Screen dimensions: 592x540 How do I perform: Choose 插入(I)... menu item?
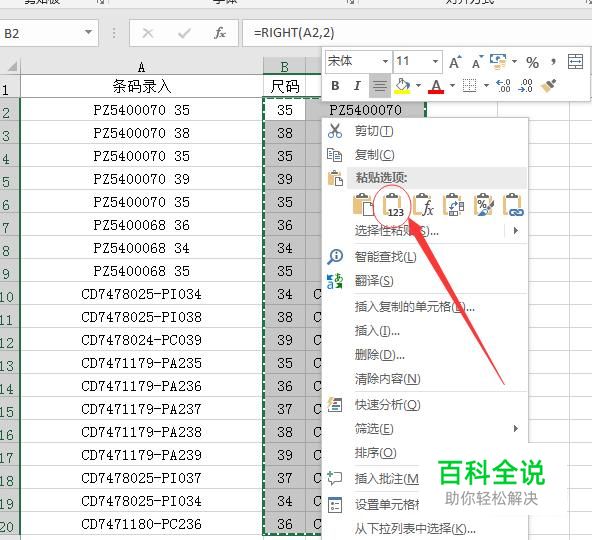pos(425,331)
